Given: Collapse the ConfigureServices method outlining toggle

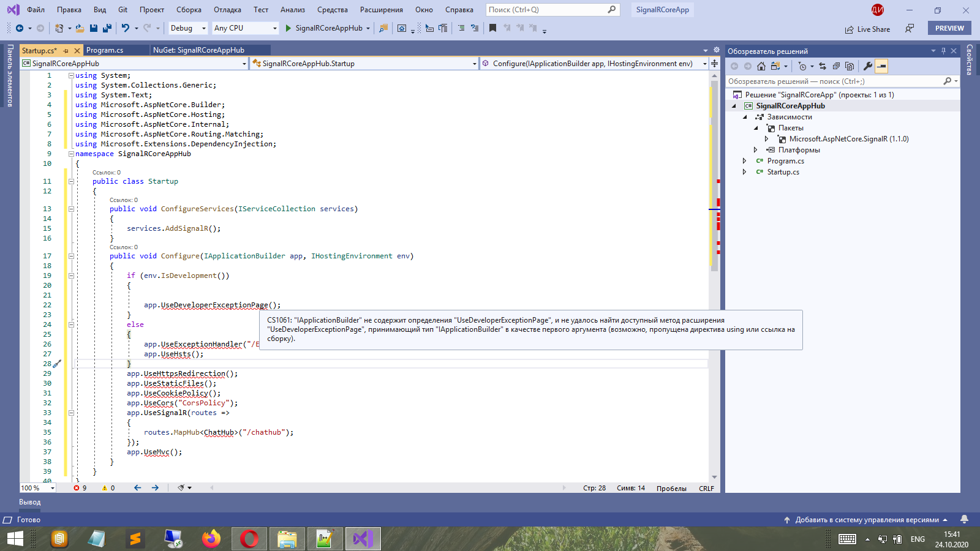Looking at the screenshot, I should click(x=71, y=209).
